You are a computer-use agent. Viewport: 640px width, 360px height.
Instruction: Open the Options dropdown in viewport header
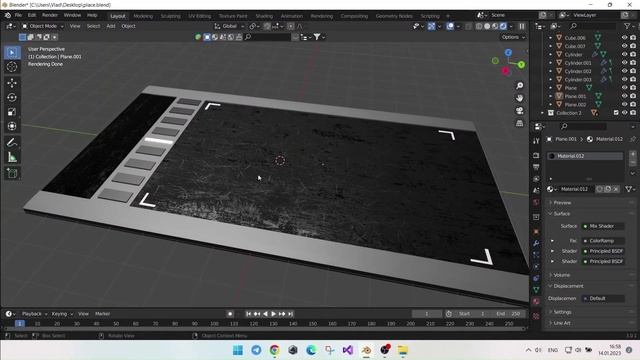coord(513,37)
